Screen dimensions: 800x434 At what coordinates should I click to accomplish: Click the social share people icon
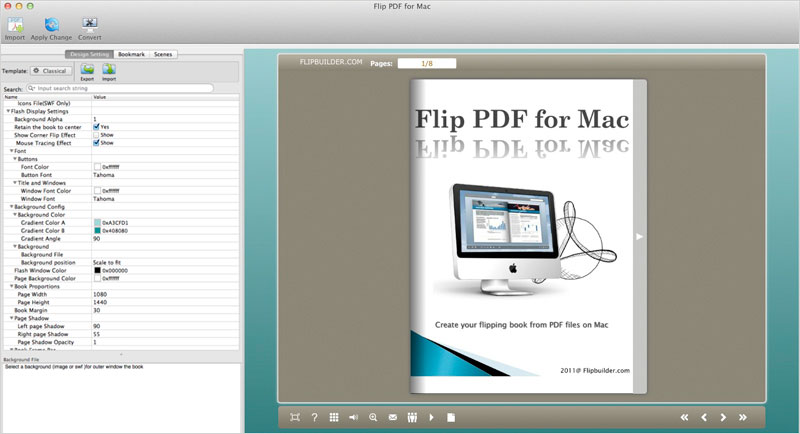click(x=412, y=417)
